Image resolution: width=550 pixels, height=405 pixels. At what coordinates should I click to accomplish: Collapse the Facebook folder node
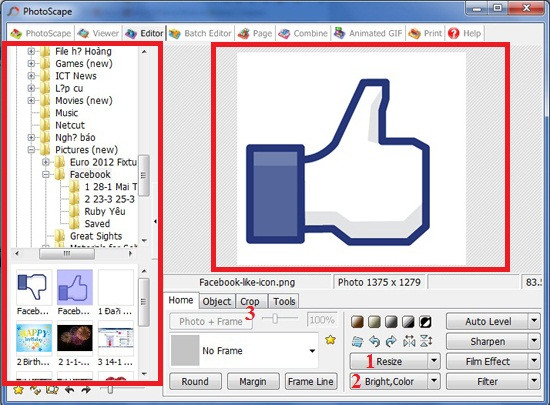pos(46,174)
